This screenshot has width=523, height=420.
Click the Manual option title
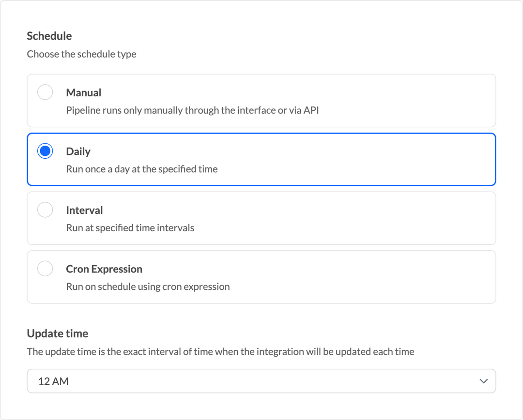click(x=84, y=92)
